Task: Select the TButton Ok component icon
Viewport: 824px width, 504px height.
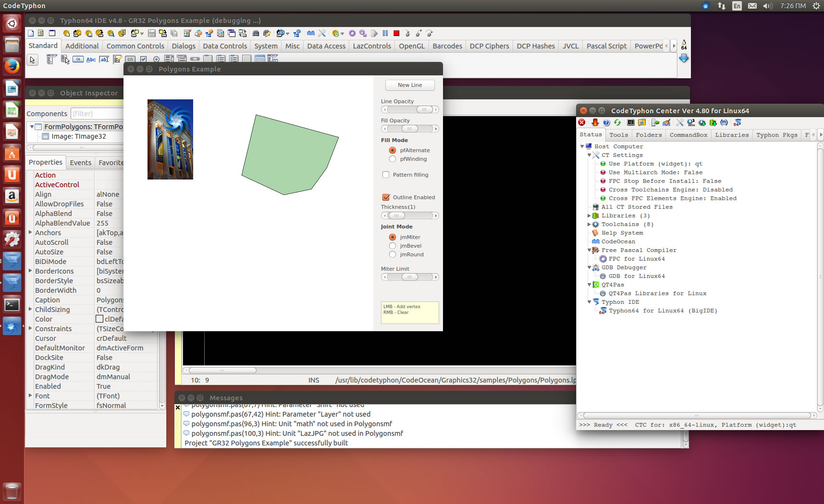Action: click(78, 59)
